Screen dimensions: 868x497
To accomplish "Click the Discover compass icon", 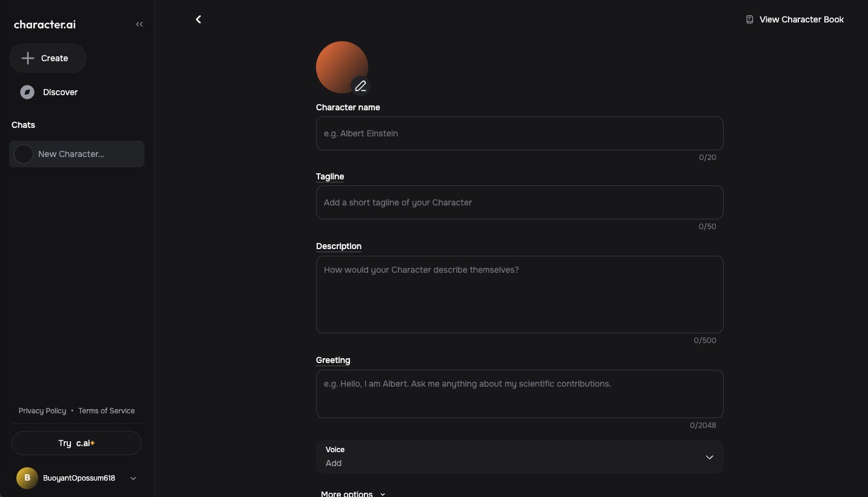I will click(27, 92).
